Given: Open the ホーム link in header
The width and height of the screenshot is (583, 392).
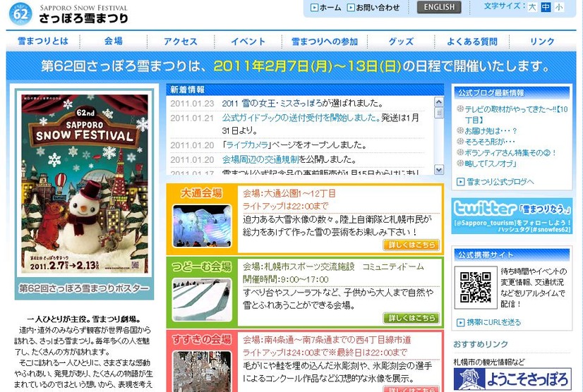Looking at the screenshot, I should (330, 8).
